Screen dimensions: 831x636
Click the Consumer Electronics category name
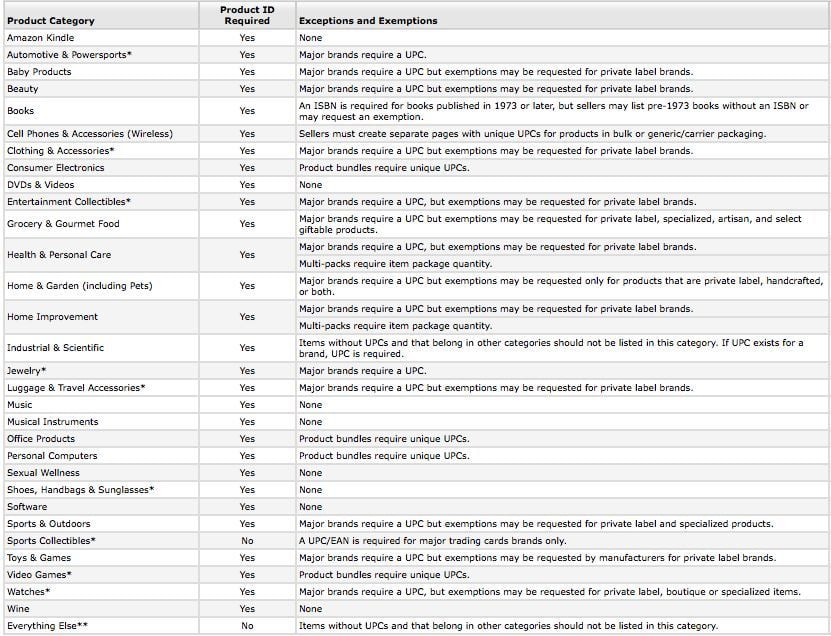tap(56, 167)
